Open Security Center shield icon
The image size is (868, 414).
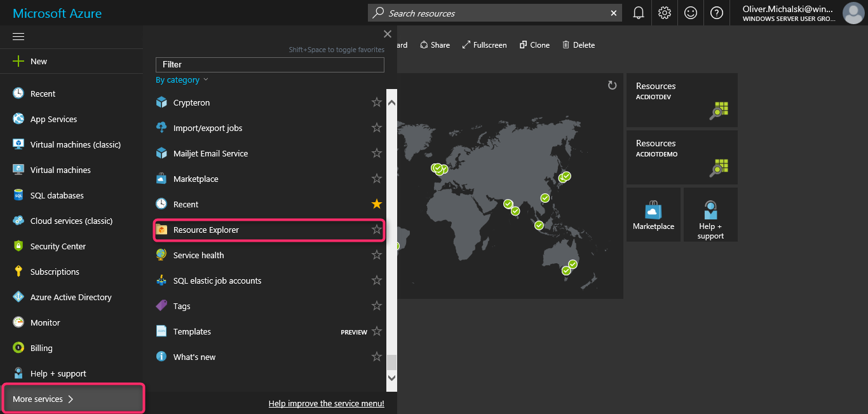tap(18, 246)
